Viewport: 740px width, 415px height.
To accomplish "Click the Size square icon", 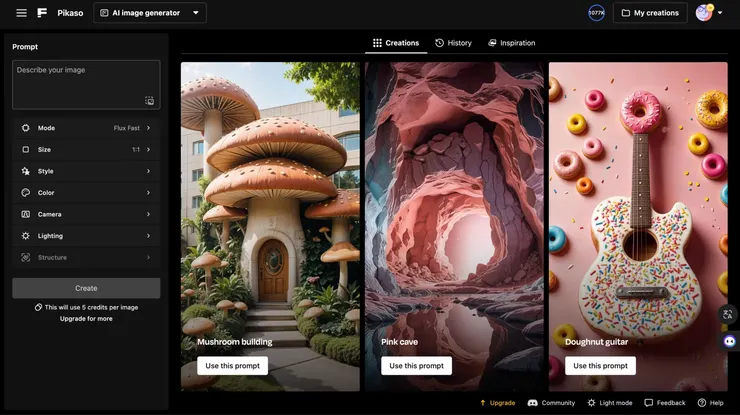I will 25,150.
